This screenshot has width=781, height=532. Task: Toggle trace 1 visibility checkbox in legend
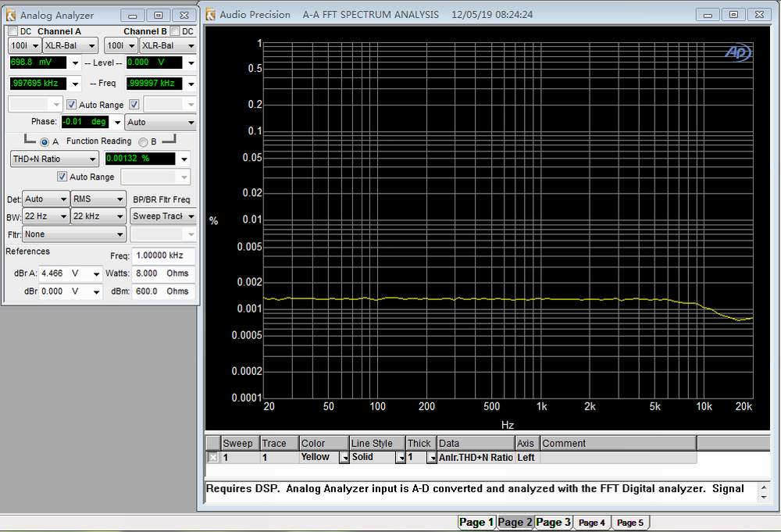tap(212, 458)
